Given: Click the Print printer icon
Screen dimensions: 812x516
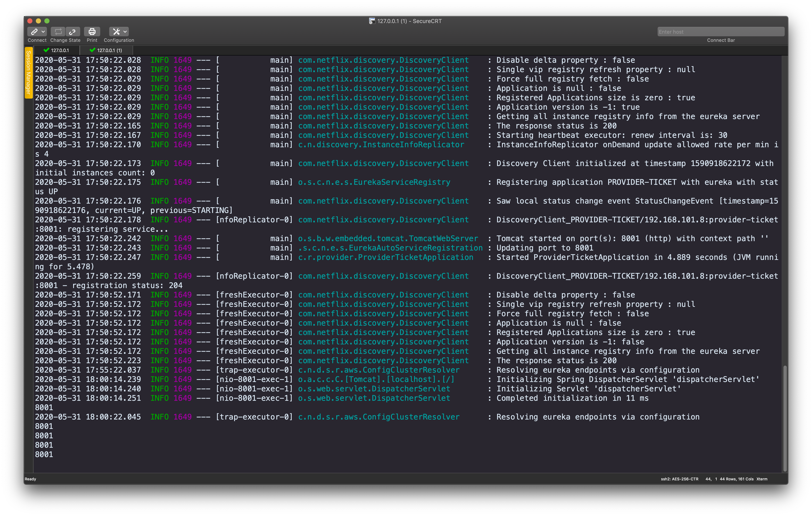Looking at the screenshot, I should [92, 32].
